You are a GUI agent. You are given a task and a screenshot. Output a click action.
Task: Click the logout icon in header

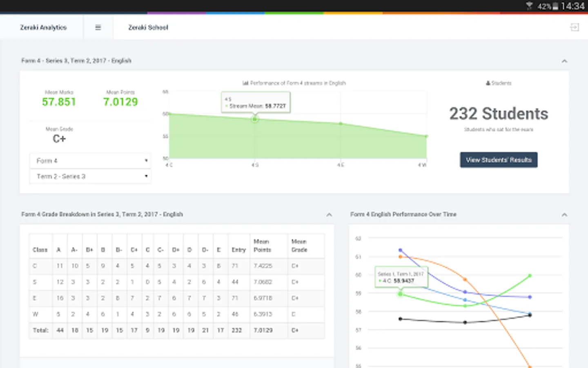click(x=575, y=27)
